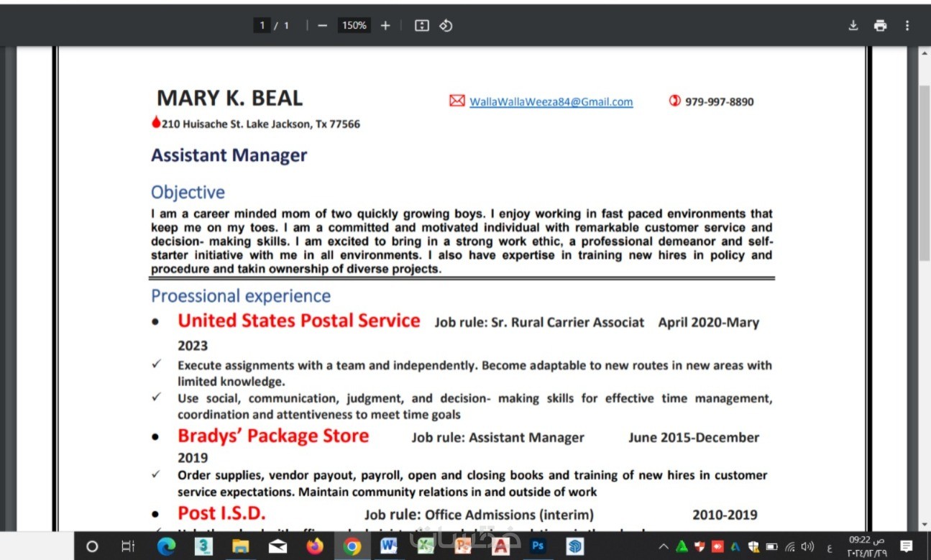This screenshot has width=931, height=560.
Task: Rotate the PDF counterclockwise
Action: (446, 26)
